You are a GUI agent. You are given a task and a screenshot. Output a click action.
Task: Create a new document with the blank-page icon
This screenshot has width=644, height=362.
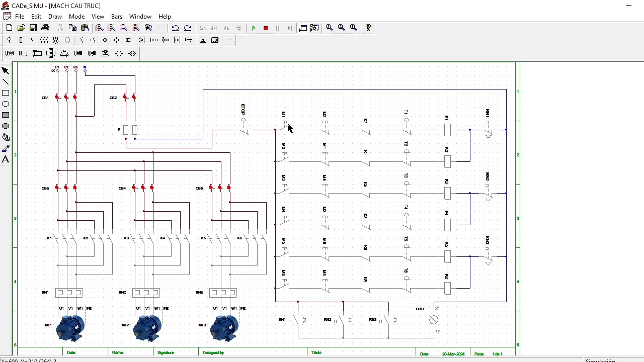[x=9, y=28]
